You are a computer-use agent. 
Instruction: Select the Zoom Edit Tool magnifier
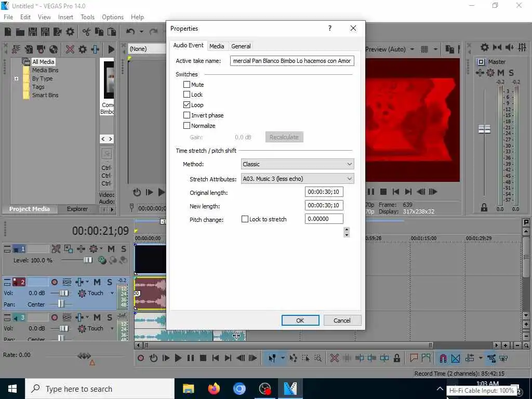(x=318, y=358)
